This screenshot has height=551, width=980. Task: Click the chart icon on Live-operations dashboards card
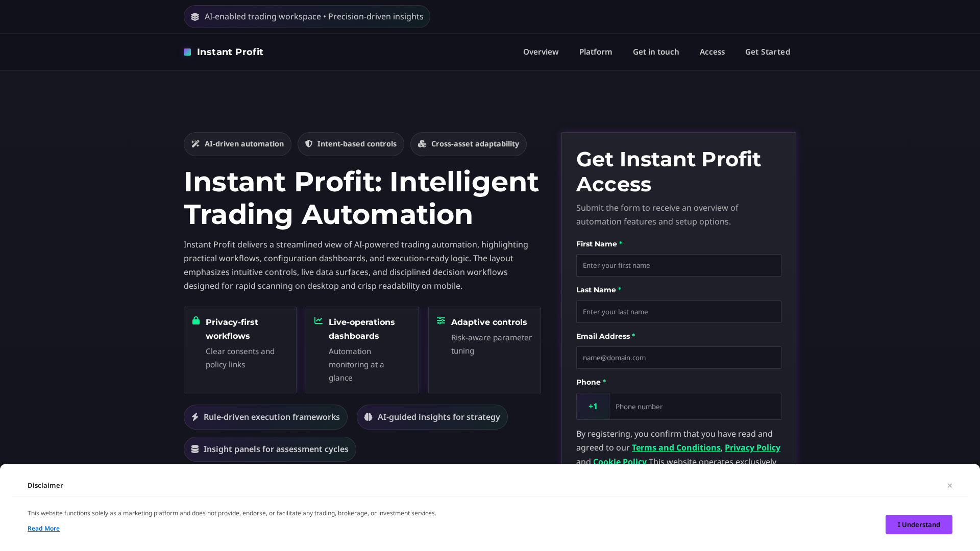point(318,320)
